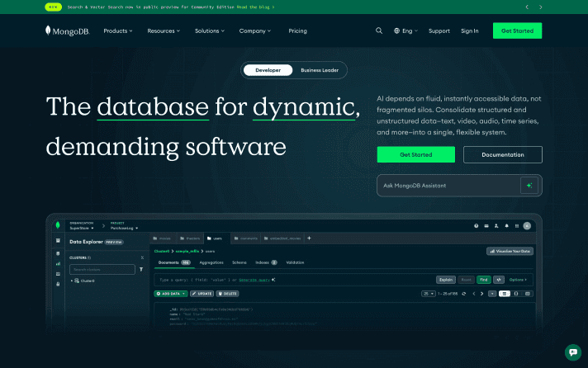Click the Visualize Your Data button

[510, 251]
